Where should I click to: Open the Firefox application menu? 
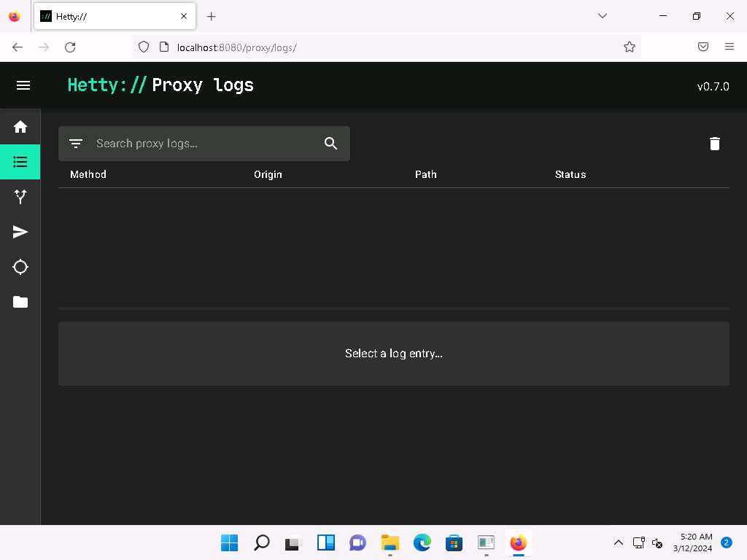point(729,47)
